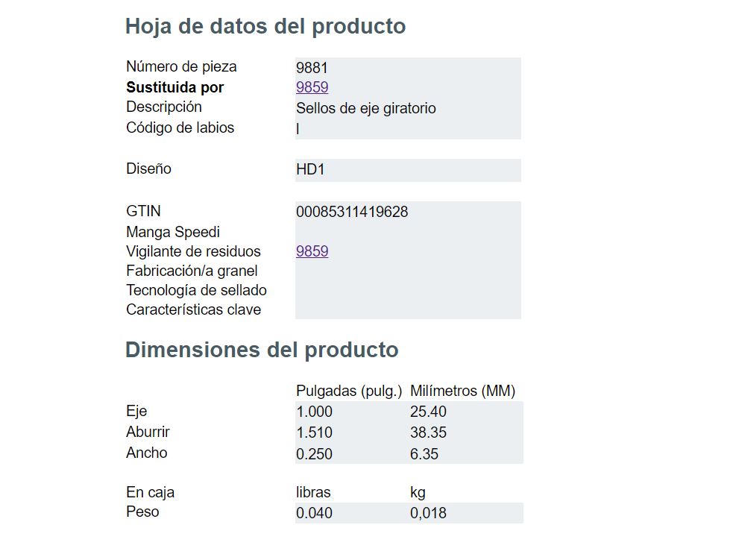Click the Eje inches value 1.000
Image resolution: width=733 pixels, height=560 pixels.
tap(314, 412)
